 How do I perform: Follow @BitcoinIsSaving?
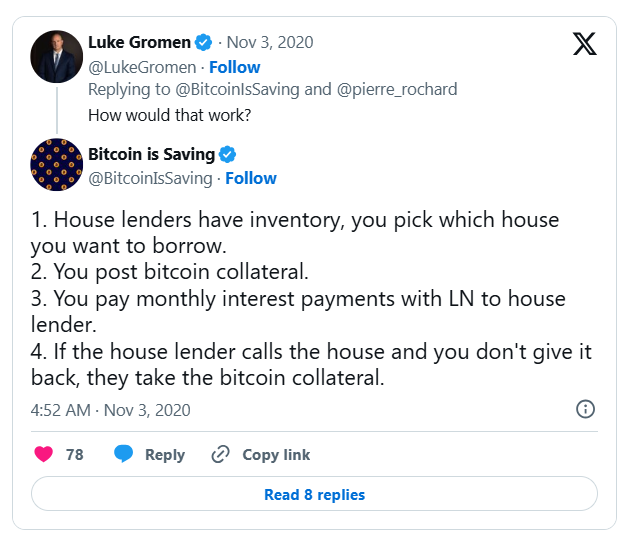click(x=251, y=178)
